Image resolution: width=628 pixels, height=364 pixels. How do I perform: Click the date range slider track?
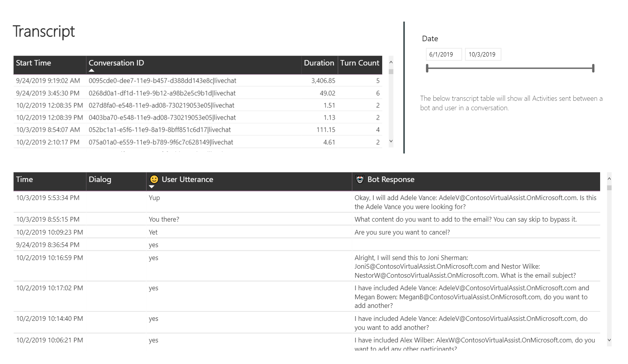[510, 68]
